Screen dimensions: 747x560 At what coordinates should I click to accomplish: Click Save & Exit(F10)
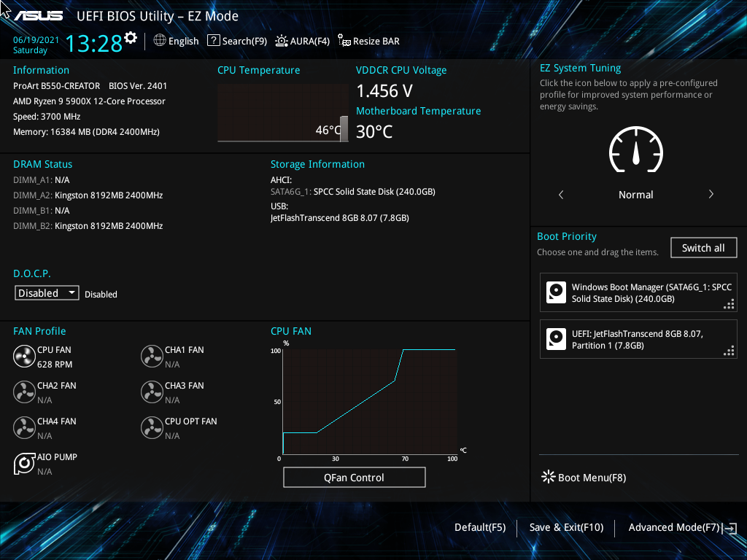[x=565, y=526]
